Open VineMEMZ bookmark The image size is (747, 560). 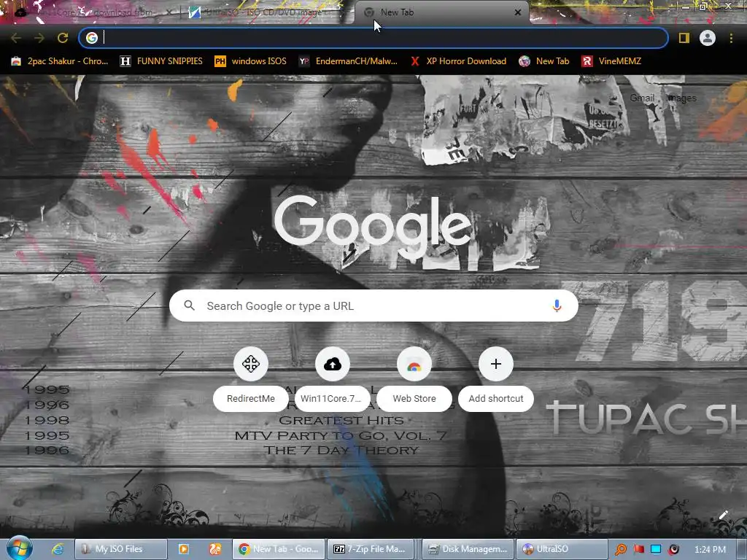[612, 61]
